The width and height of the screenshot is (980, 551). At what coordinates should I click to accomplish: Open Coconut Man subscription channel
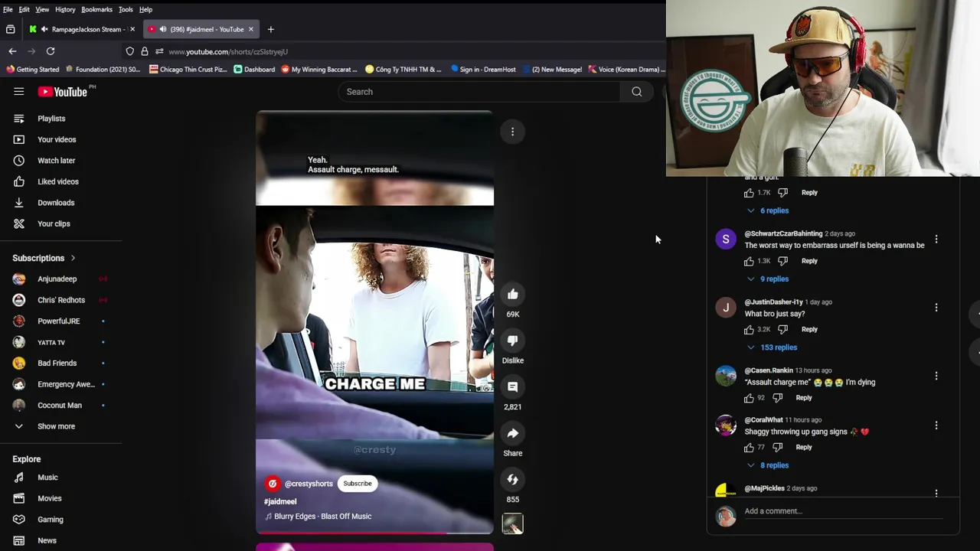(61, 406)
